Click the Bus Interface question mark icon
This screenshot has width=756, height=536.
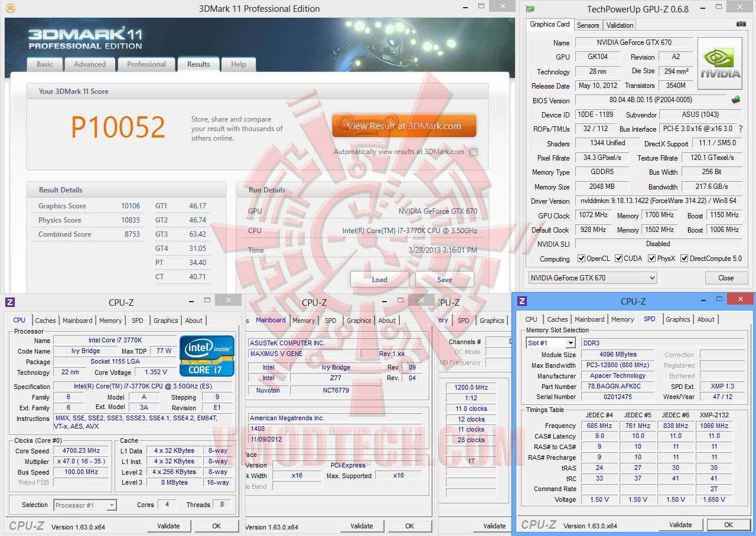[740, 129]
